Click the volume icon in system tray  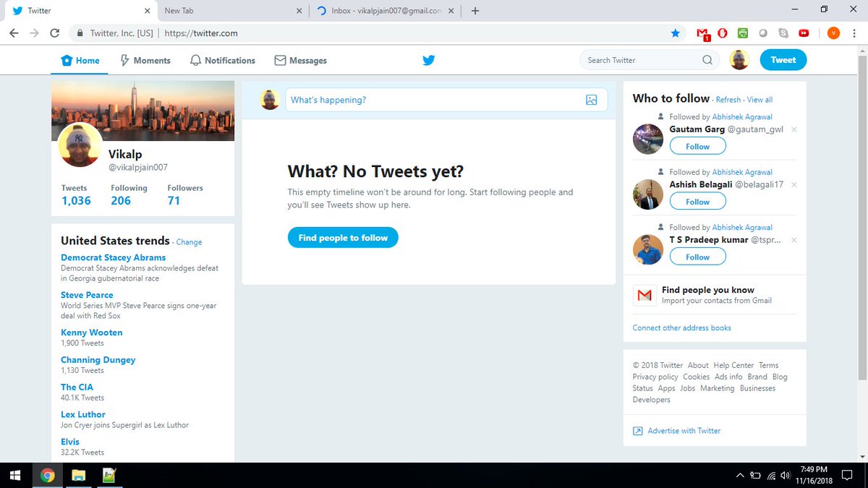[785, 475]
